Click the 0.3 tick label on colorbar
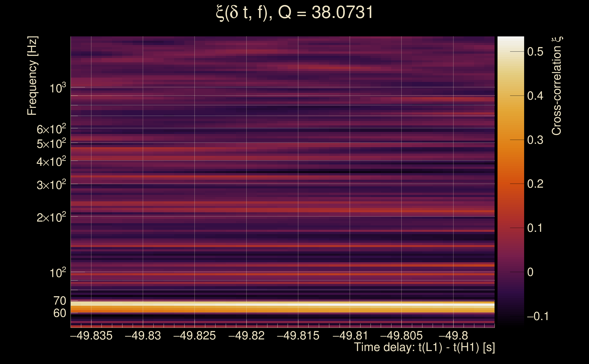 pyautogui.click(x=535, y=140)
